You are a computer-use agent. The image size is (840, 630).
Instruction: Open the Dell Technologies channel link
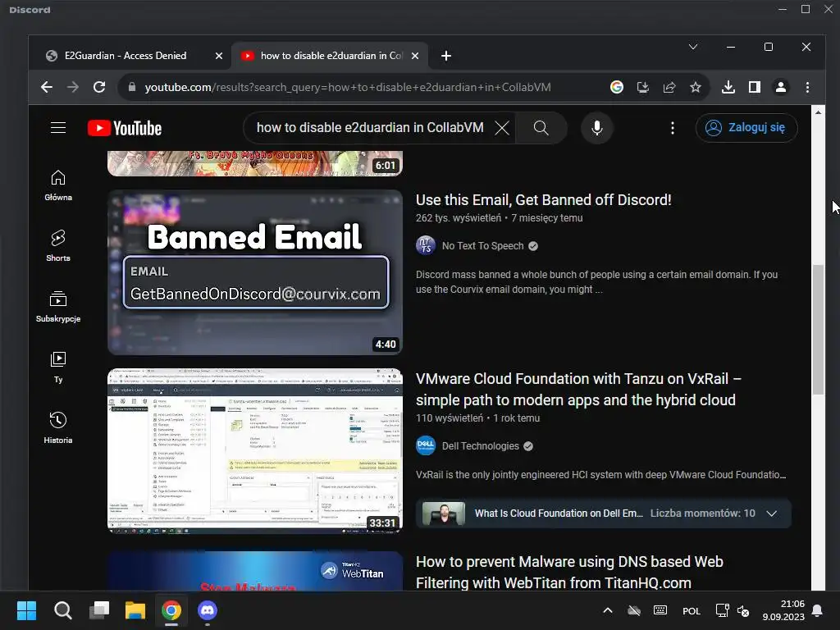[481, 446]
